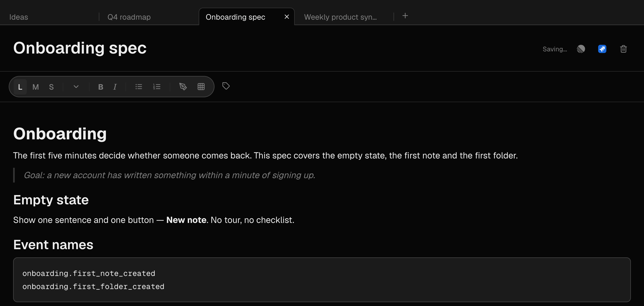Viewport: 644px width, 306px height.
Task: Click the blue Jira integration icon
Action: (602, 49)
